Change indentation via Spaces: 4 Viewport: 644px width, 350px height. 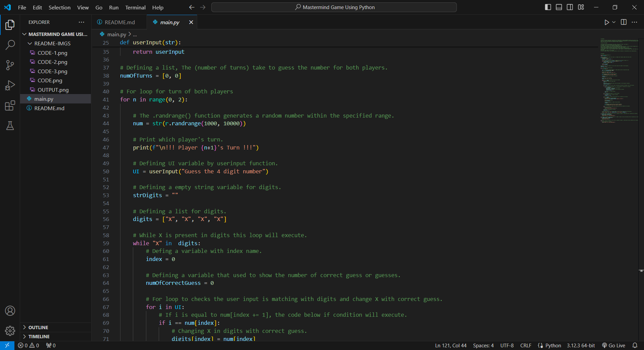point(483,345)
